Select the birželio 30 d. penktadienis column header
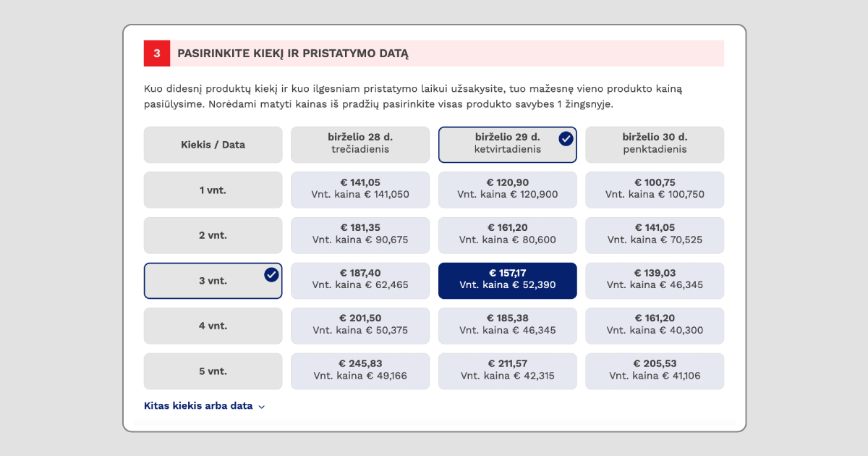 654,144
